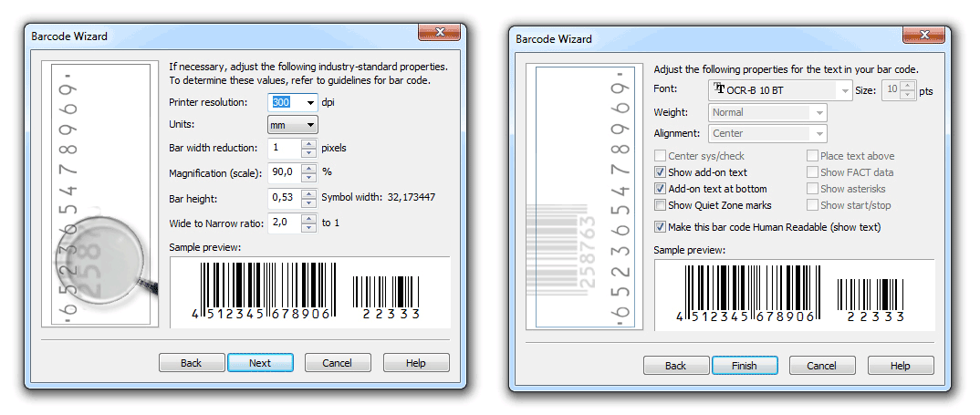Open Help in the left wizard
The width and height of the screenshot is (980, 415).
[x=416, y=363]
